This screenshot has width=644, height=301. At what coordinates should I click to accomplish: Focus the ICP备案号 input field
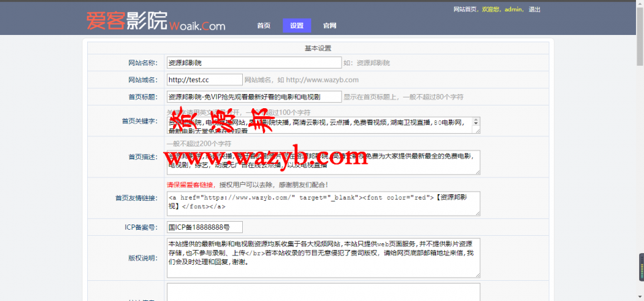tap(205, 227)
